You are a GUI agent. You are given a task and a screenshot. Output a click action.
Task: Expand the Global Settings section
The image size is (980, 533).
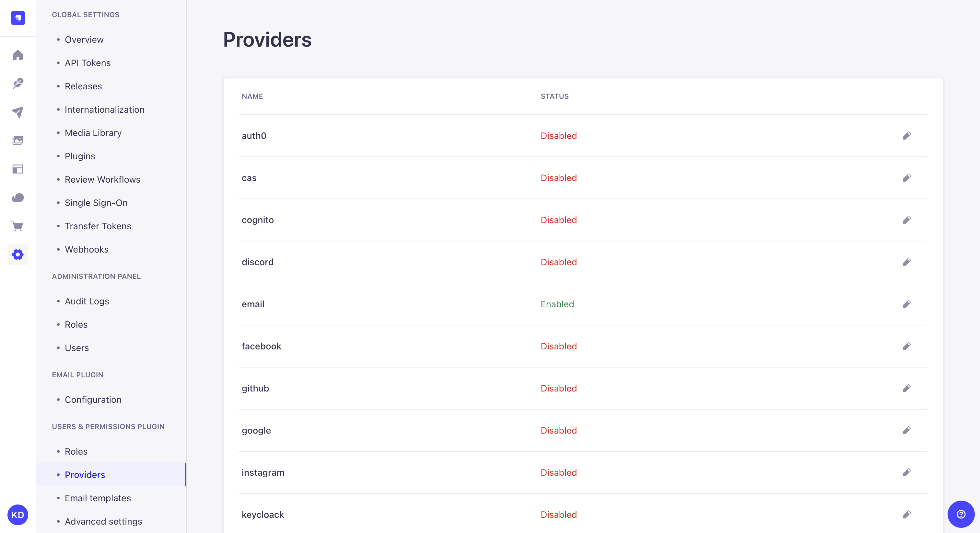tap(85, 15)
